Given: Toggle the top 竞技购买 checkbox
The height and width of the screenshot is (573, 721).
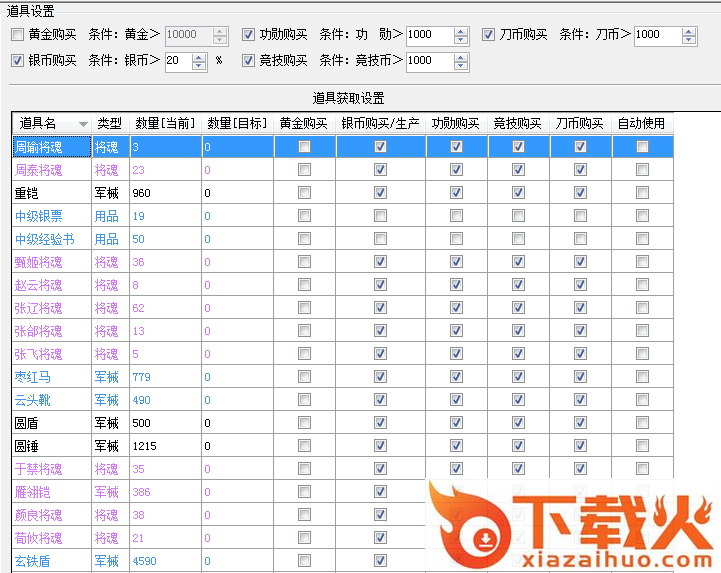Looking at the screenshot, I should 249,61.
